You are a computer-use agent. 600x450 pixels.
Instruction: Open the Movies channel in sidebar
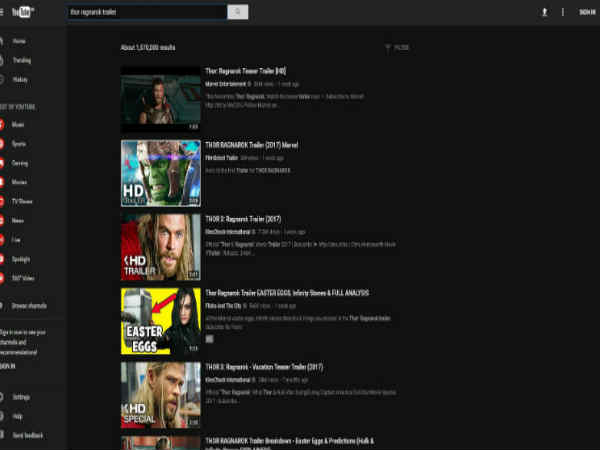point(19,182)
